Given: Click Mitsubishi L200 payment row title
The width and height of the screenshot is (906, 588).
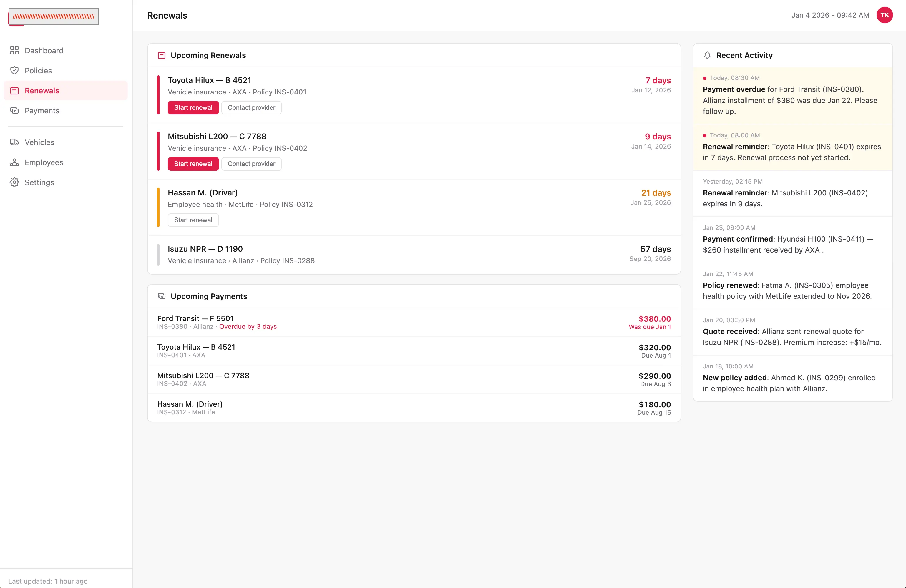Looking at the screenshot, I should pos(203,376).
